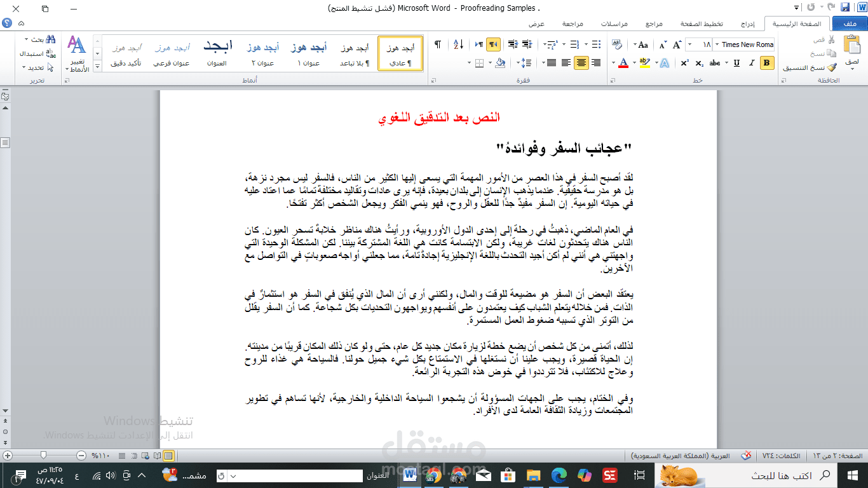Toggle paragraph marks visibility off

(x=437, y=44)
